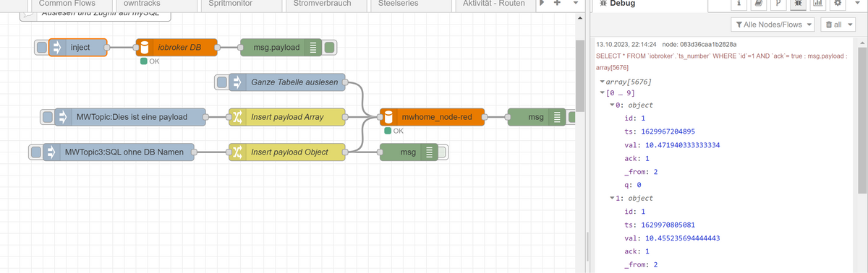
Task: Switch to the Spritmonitor tab
Action: tap(230, 4)
